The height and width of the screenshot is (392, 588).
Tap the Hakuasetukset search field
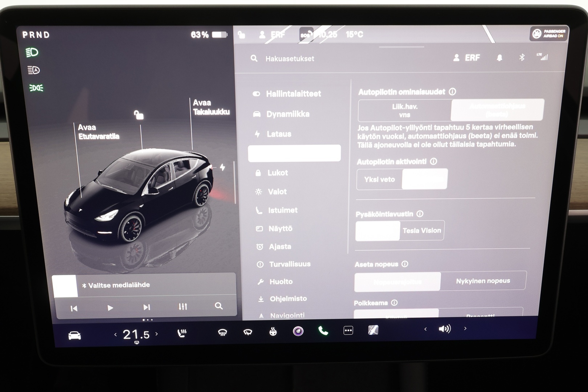click(290, 58)
